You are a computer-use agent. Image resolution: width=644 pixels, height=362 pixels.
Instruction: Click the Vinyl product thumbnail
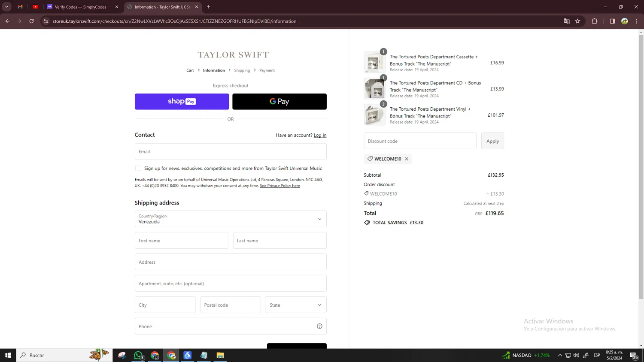tap(374, 115)
